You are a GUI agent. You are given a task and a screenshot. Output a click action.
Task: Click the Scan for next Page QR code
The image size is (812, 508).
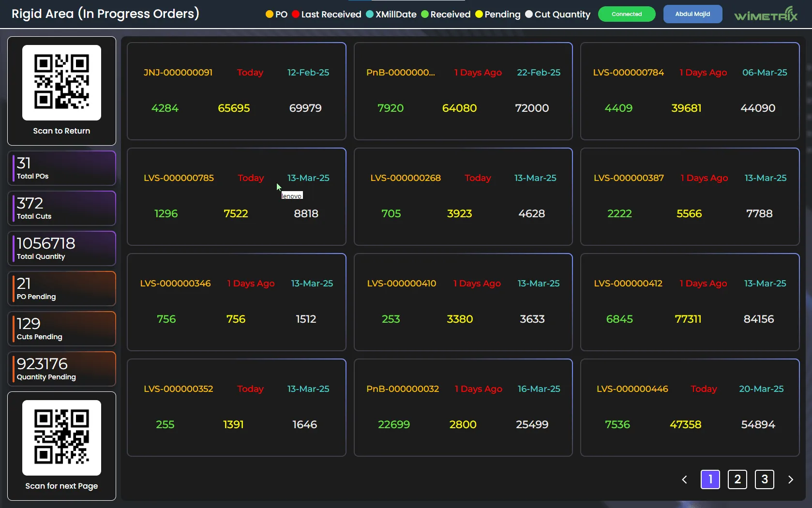click(x=61, y=437)
